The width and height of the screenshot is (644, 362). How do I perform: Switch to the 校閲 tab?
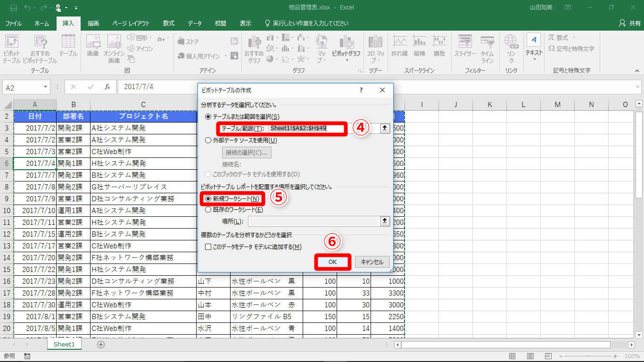(220, 23)
